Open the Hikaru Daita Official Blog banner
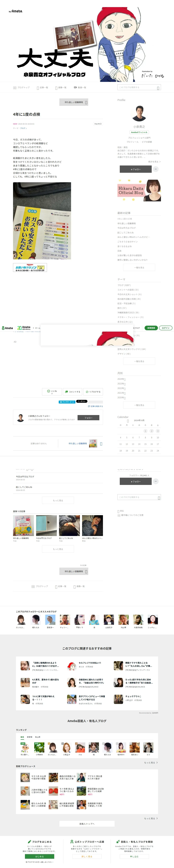 (x=139, y=191)
